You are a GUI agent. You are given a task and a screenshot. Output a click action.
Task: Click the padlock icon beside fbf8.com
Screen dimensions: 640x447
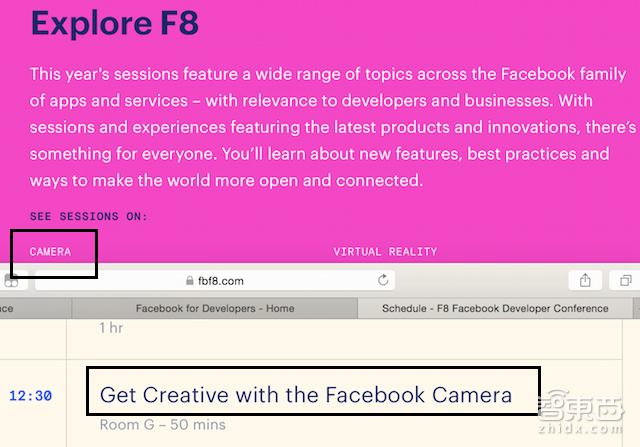coord(190,281)
